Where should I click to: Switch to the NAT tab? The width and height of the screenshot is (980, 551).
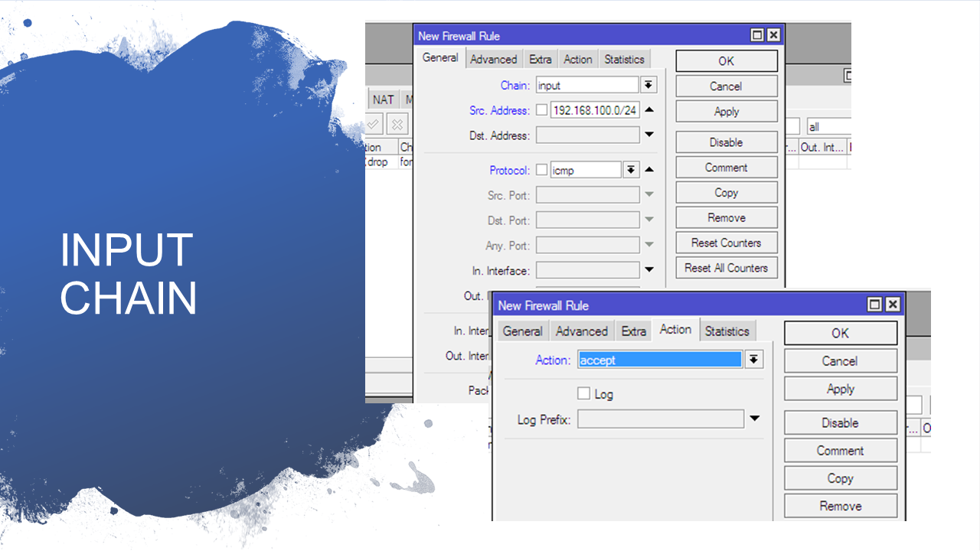(383, 99)
